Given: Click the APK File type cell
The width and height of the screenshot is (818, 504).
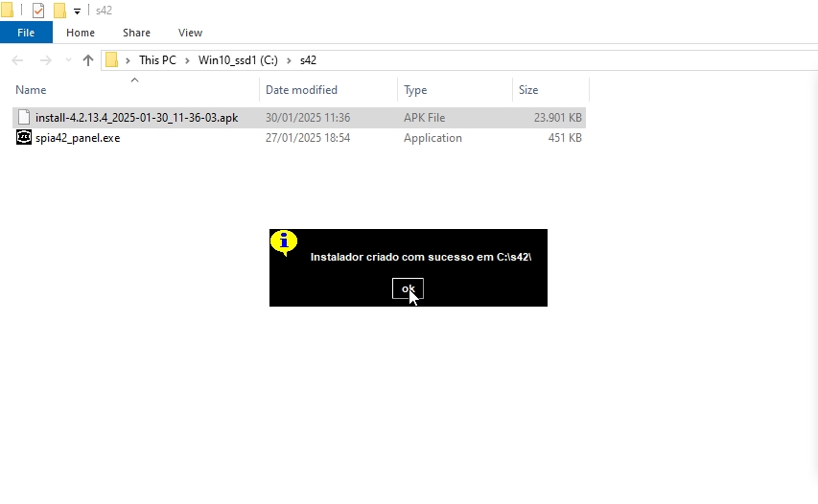Looking at the screenshot, I should 424,118.
